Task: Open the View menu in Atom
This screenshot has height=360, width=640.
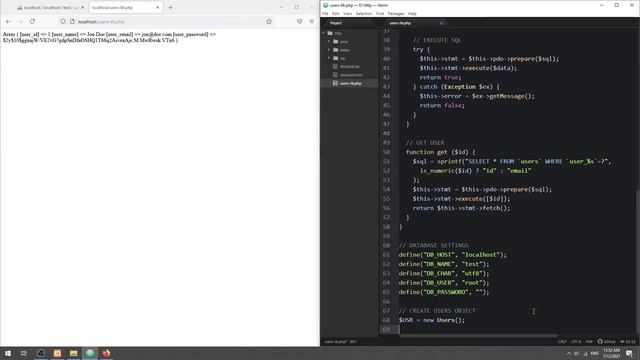Action: point(347,13)
